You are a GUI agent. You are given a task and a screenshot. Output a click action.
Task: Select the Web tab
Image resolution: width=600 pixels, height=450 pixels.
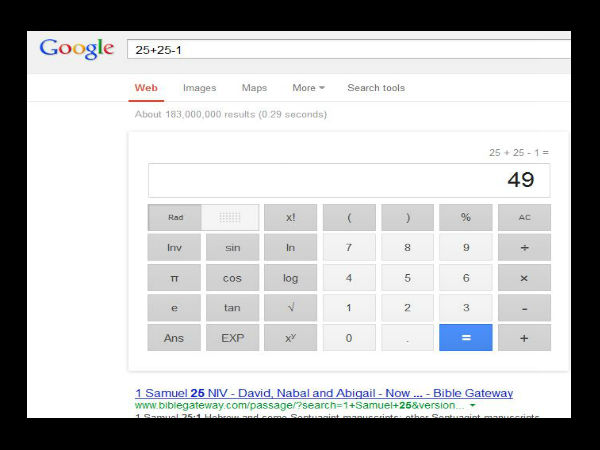pyautogui.click(x=146, y=88)
